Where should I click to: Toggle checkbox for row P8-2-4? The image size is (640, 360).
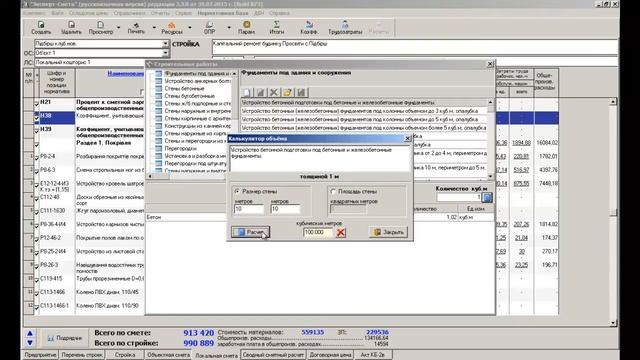tap(37, 158)
